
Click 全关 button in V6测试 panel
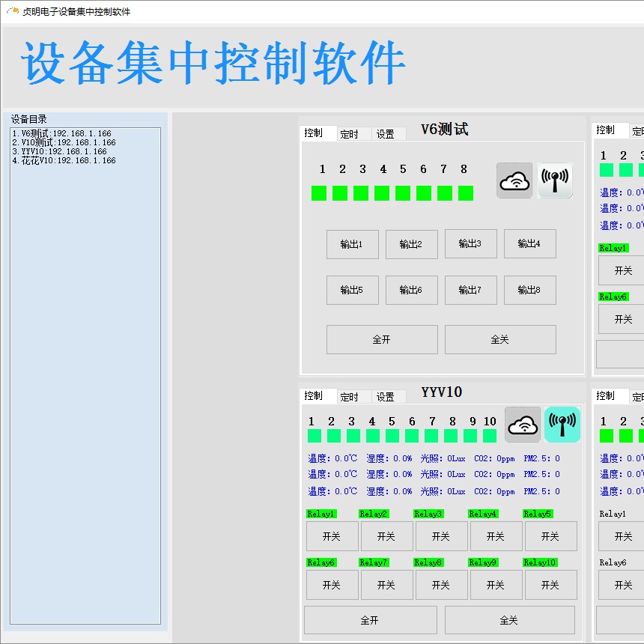point(500,340)
